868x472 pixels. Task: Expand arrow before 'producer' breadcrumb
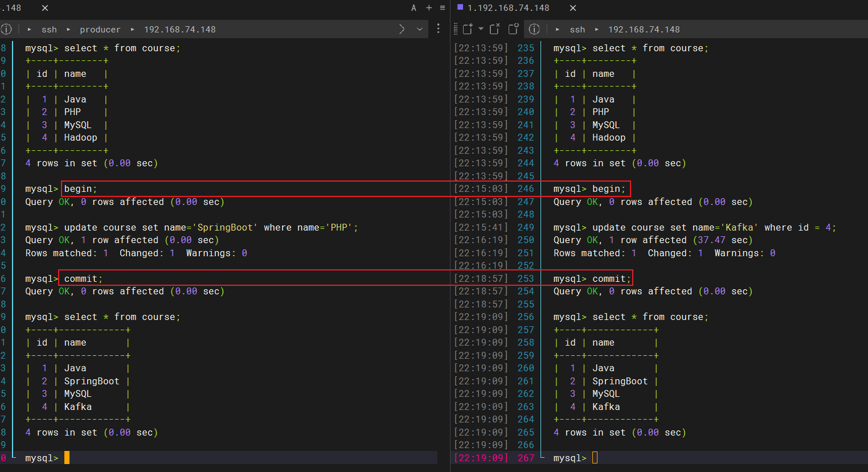click(x=69, y=30)
